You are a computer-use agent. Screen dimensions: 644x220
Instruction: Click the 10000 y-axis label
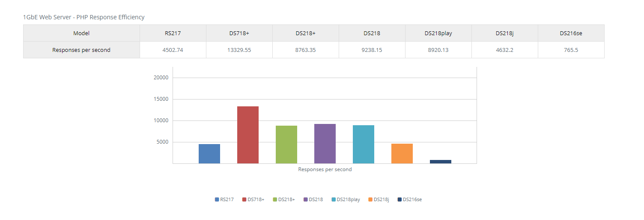click(161, 121)
